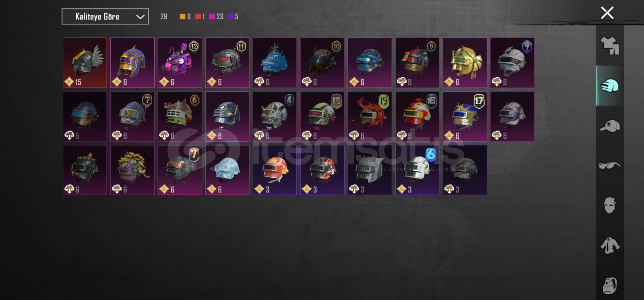Screen dimensions: 644x300
Task: Filter by the orange quality swatch
Action: [182, 17]
